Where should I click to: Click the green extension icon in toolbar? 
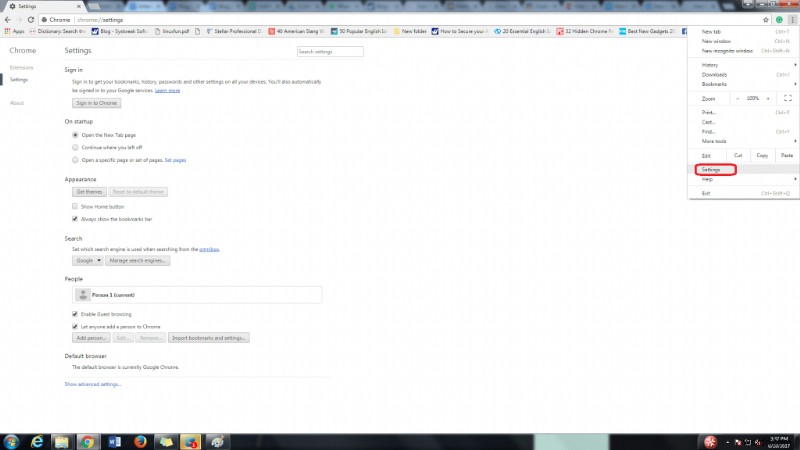779,20
